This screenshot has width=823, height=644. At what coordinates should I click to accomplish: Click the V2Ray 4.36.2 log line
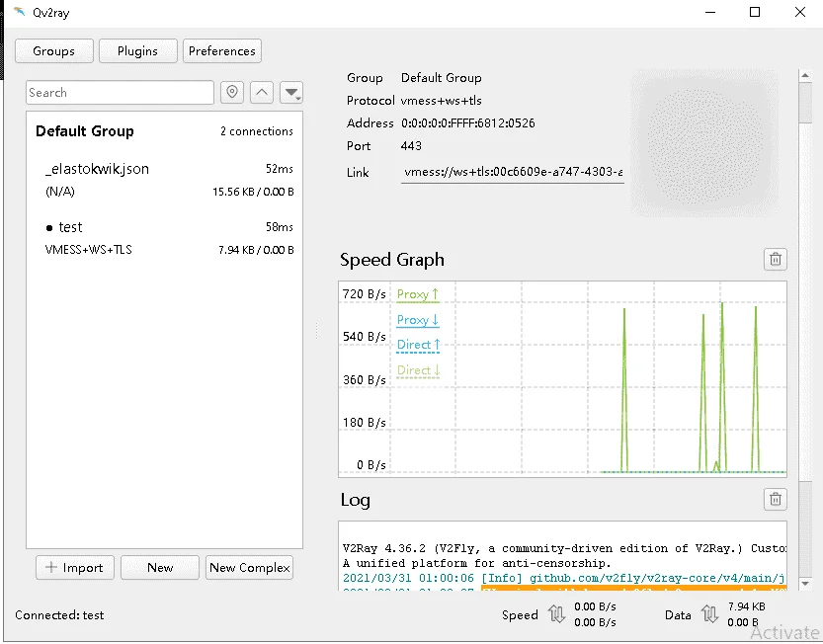tap(564, 548)
